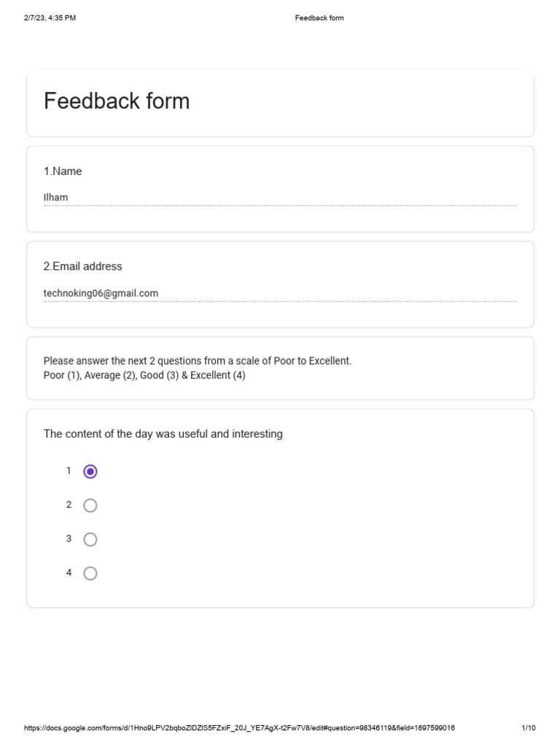560x747 pixels.
Task: Focus the email field with technoking06@gmail.com
Action: [280, 293]
